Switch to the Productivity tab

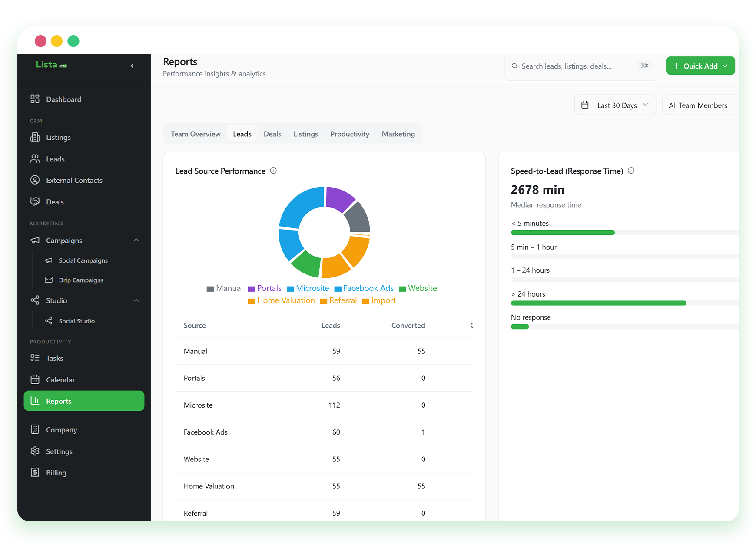click(x=350, y=134)
